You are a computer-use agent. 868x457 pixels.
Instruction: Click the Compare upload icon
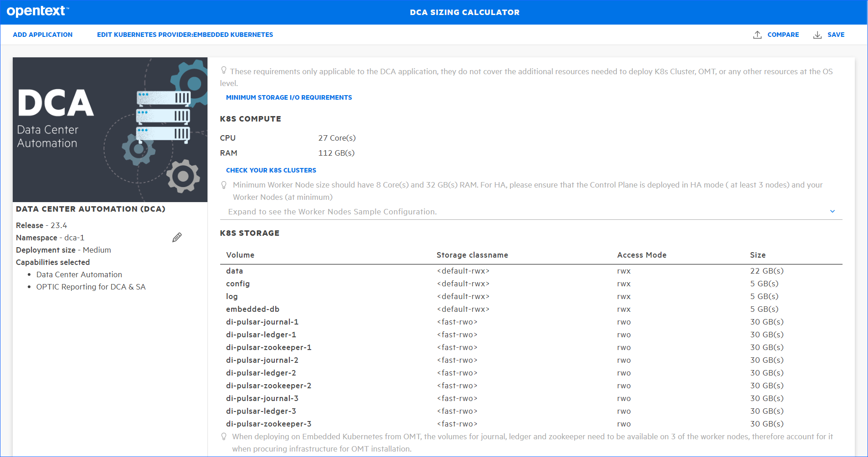point(757,35)
